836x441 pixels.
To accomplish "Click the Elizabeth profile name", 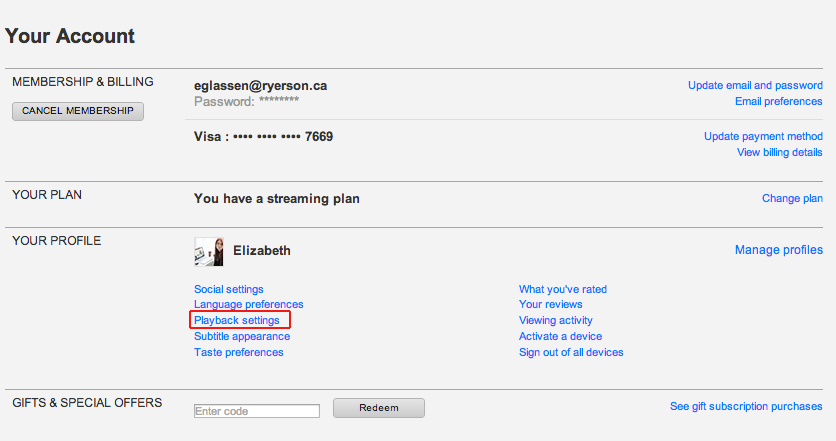I will 262,251.
